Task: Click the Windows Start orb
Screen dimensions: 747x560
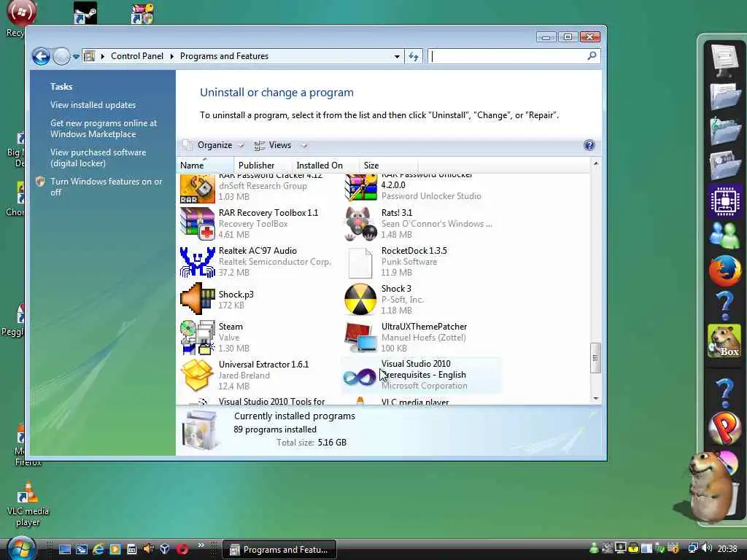Action: coord(21,548)
